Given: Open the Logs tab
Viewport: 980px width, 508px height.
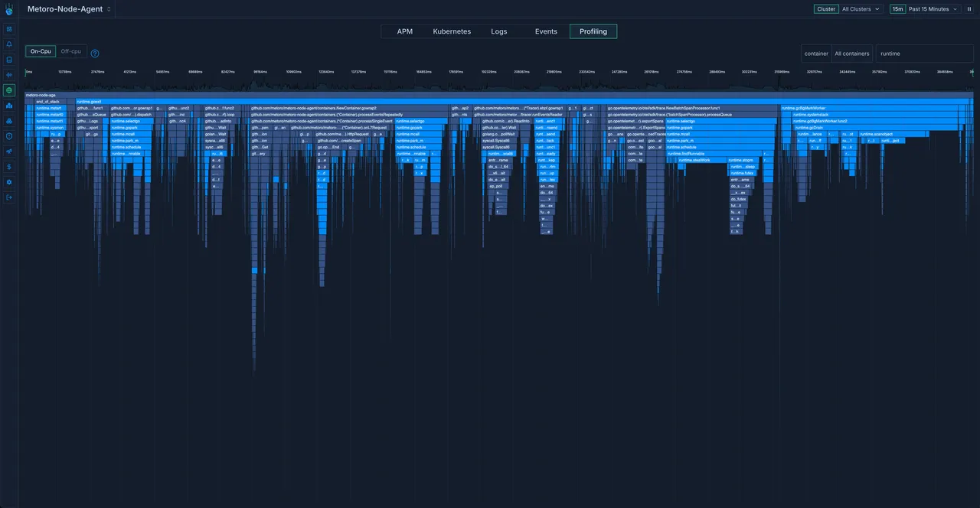Looking at the screenshot, I should [499, 31].
